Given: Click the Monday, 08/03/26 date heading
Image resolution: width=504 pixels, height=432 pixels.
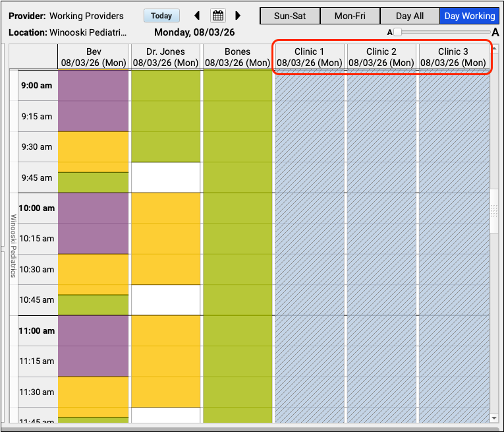Looking at the screenshot, I should (x=194, y=32).
